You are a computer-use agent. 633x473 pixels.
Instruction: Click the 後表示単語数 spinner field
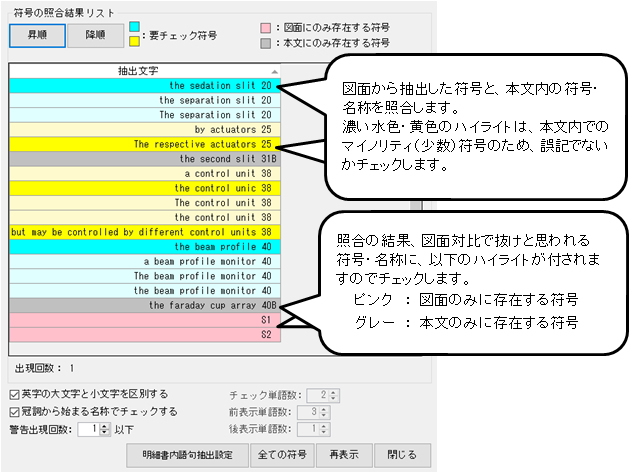pos(314,429)
